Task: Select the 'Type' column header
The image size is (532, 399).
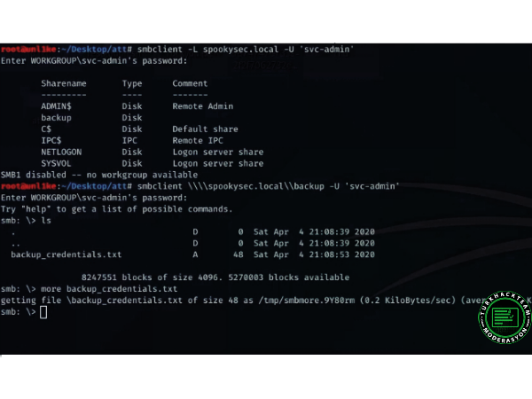Action: [x=132, y=84]
